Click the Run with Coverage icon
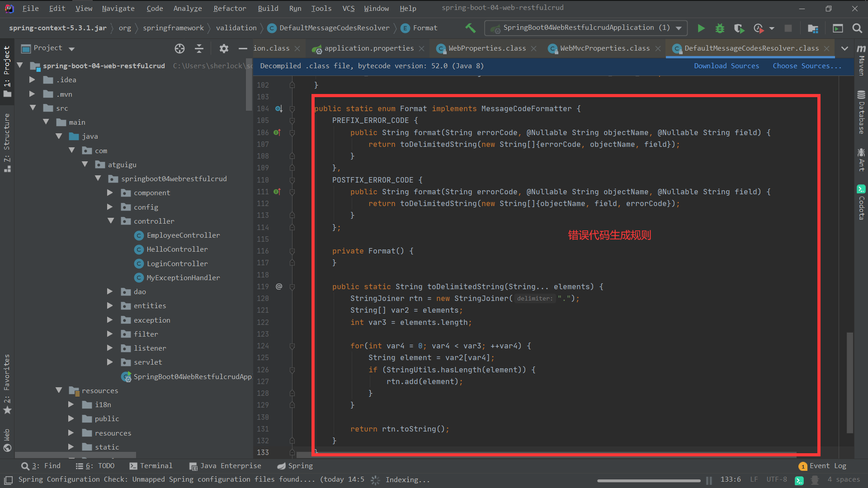 click(x=739, y=28)
